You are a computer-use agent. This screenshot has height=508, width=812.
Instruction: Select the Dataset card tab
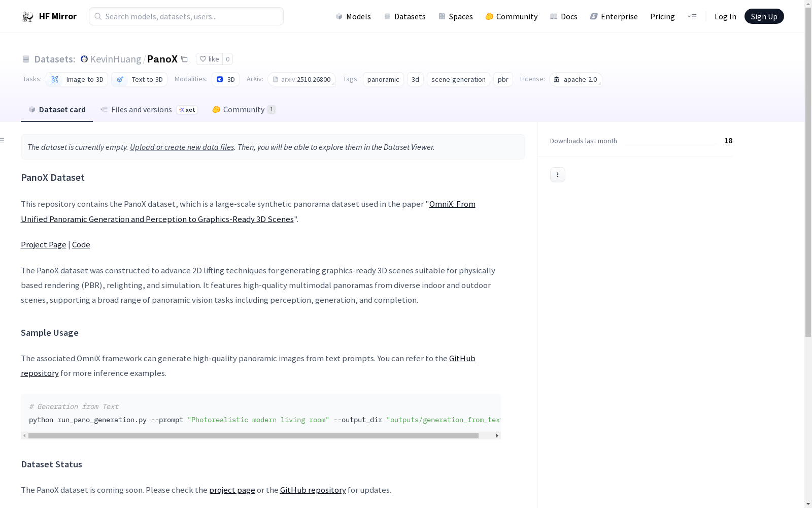57,110
